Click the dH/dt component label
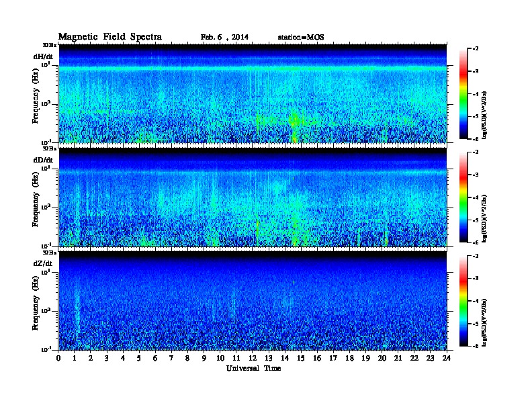Image resolution: width=532 pixels, height=411 pixels. (43, 56)
